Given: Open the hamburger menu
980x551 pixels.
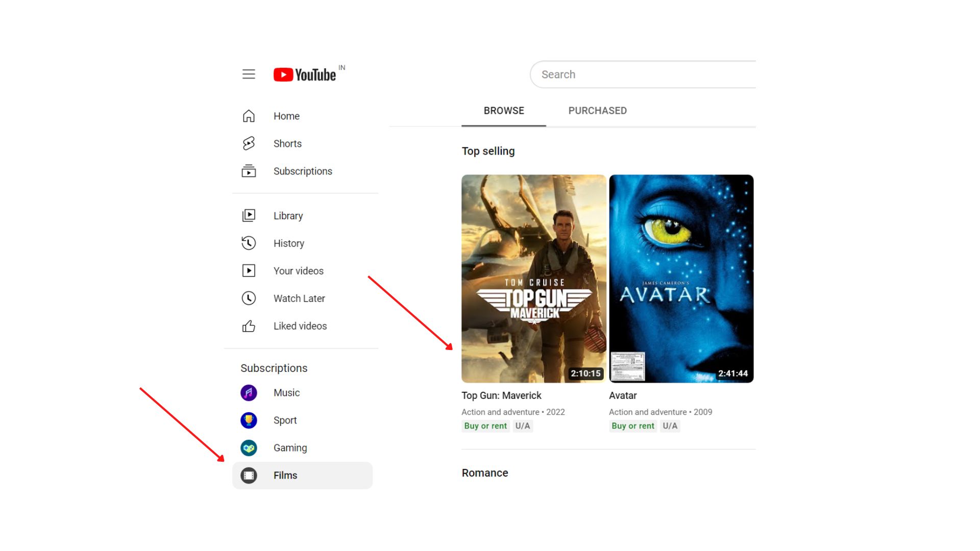Looking at the screenshot, I should point(249,74).
